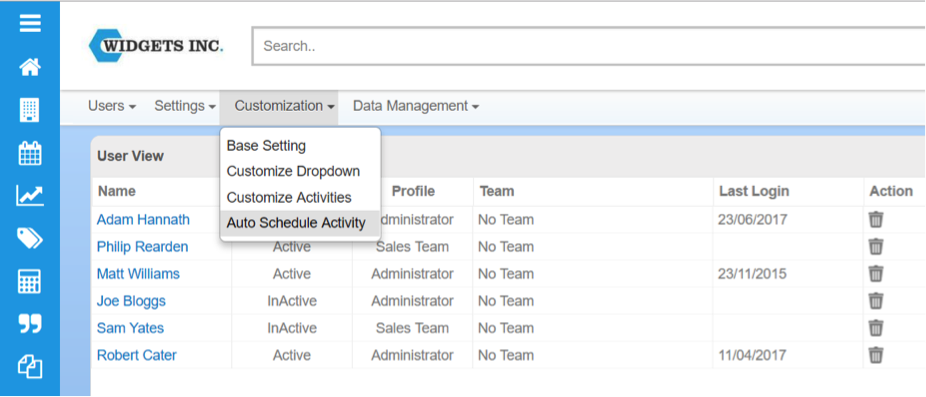Viewport: 926px width, 397px height.
Task: Click Sam Yates's Sales Team profile cell
Action: point(412,328)
